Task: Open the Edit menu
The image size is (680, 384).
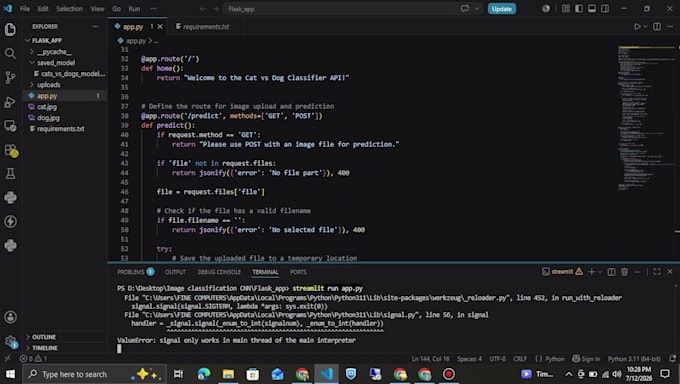Action: click(x=42, y=8)
